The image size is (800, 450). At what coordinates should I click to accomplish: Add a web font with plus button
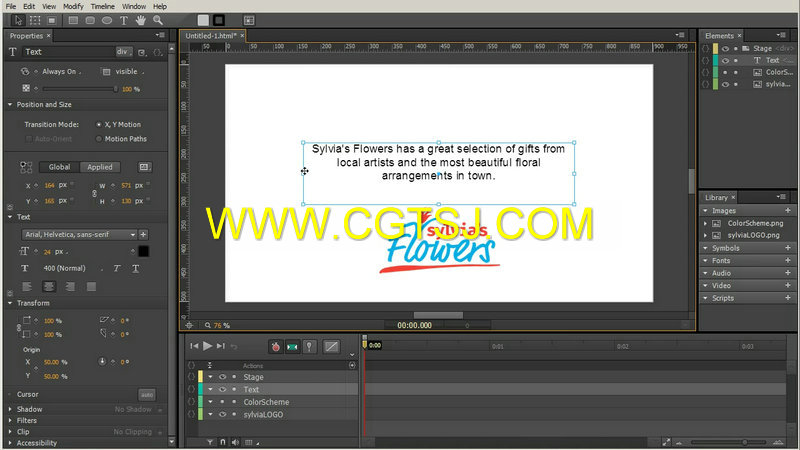click(x=143, y=234)
